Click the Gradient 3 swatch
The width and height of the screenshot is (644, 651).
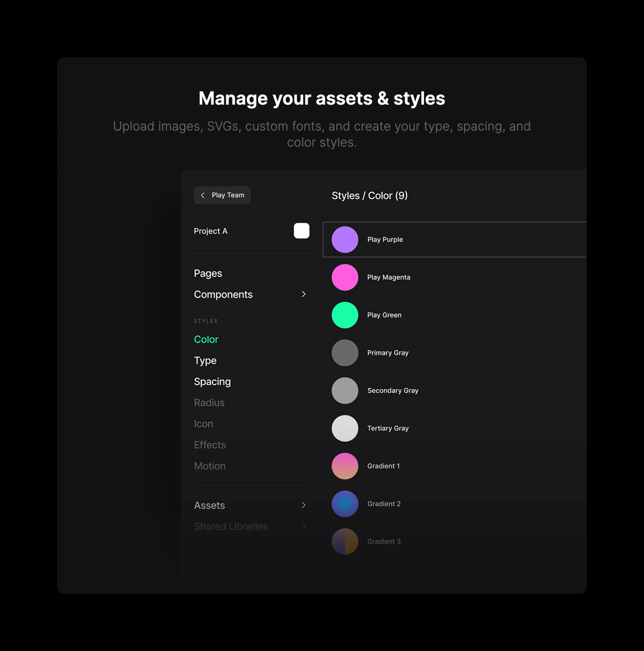pos(345,542)
